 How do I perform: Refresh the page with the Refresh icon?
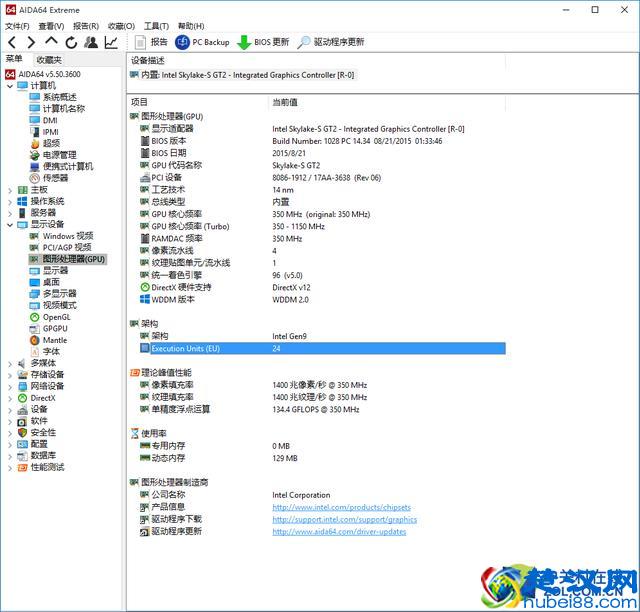pos(71,42)
